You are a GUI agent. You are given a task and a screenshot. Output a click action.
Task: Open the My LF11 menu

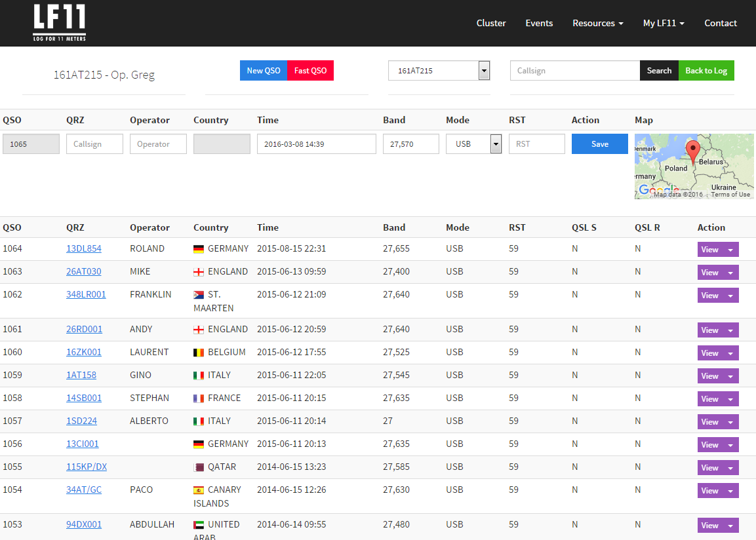[663, 23]
